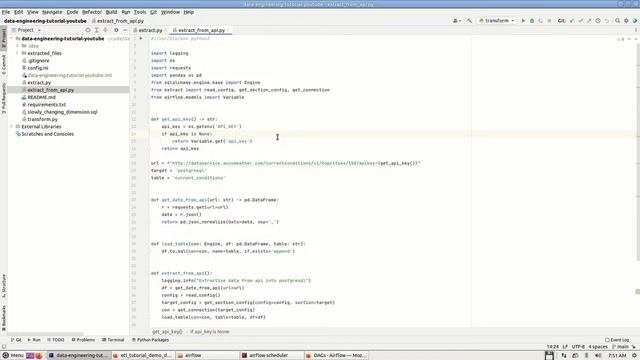Click the Git Push arrow icon

pyautogui.click(x=589, y=20)
